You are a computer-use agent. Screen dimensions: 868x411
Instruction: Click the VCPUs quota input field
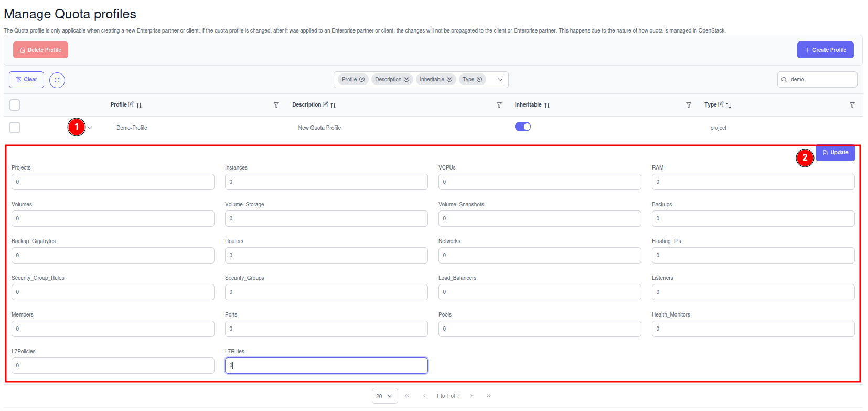point(539,182)
